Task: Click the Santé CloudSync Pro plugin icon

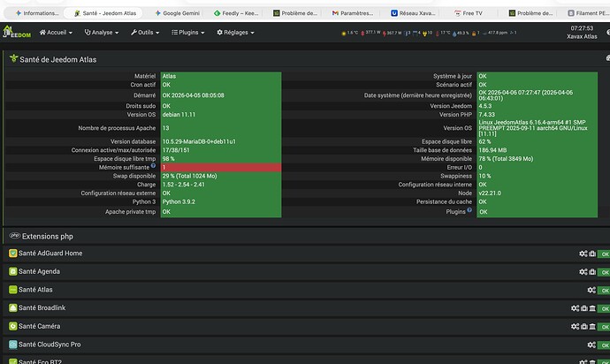Action: 13,345
